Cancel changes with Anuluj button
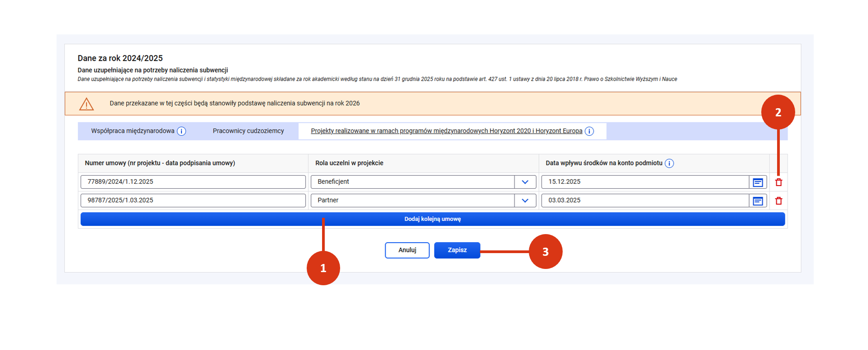The height and width of the screenshot is (350, 868). click(x=407, y=250)
